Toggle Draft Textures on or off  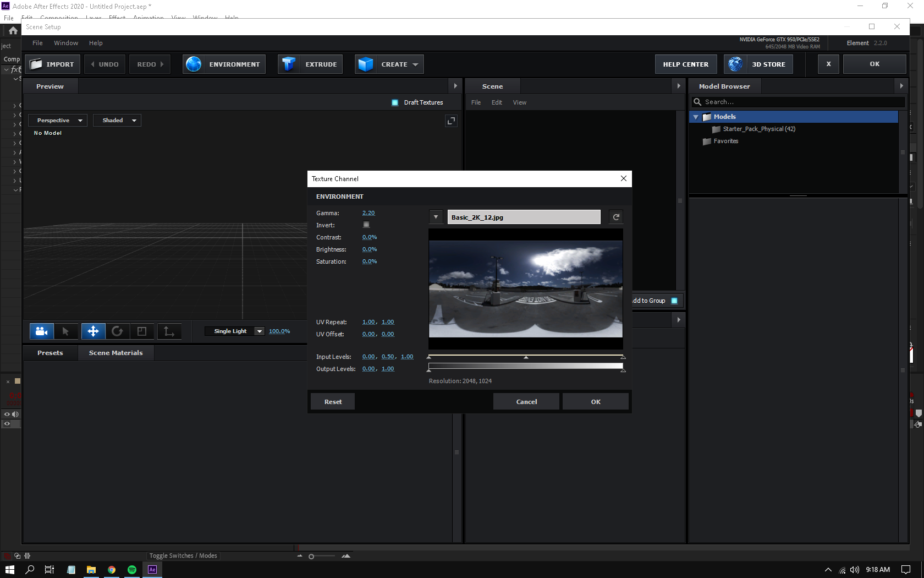coord(395,102)
